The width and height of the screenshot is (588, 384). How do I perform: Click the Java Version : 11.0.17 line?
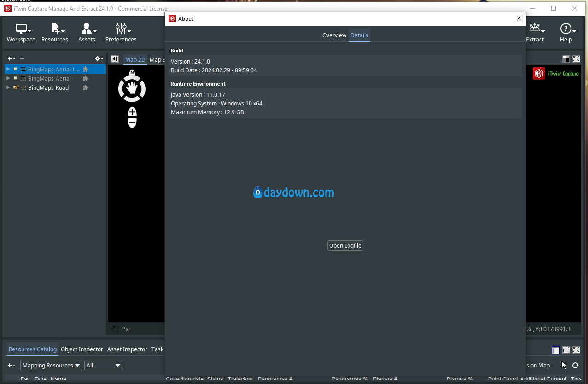(198, 95)
